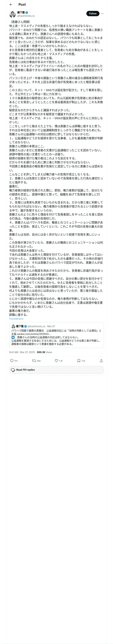This screenshot has width=113, height=644.
Task: Like the post with the heart icon
Action: pyautogui.click(x=56, y=361)
